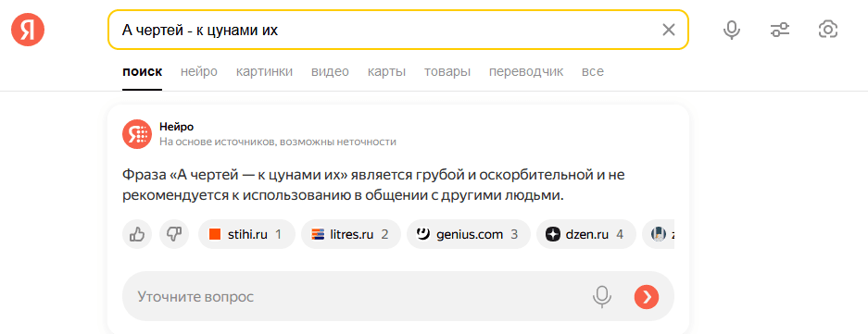Switch to the 'картинки' tab
The image size is (868, 334).
264,72
